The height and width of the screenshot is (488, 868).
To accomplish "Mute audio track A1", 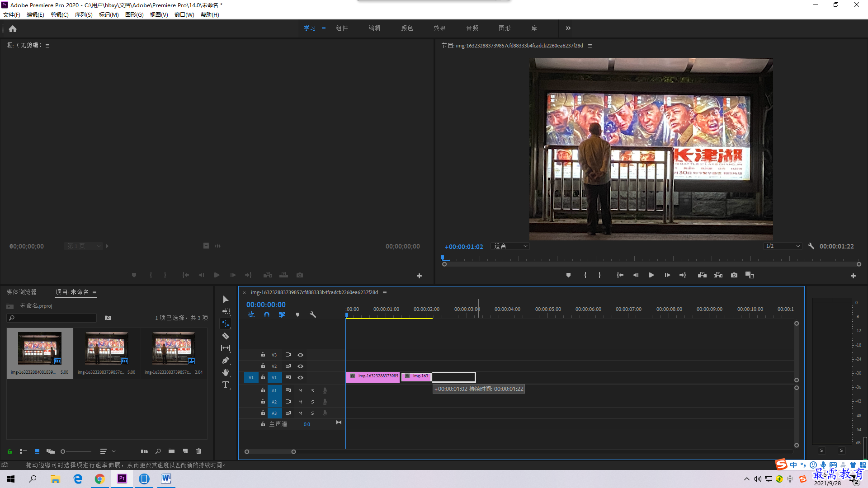I will 300,390.
